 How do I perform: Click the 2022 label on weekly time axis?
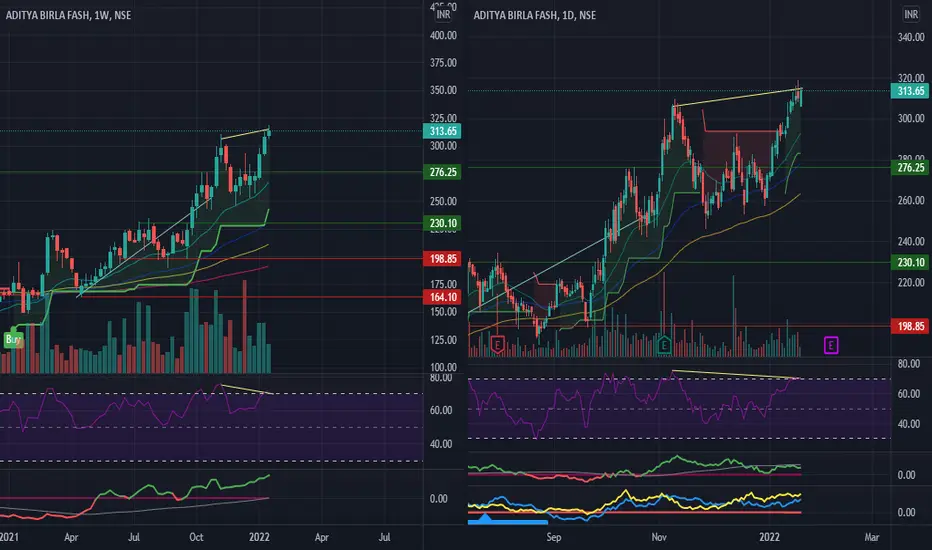coord(259,537)
